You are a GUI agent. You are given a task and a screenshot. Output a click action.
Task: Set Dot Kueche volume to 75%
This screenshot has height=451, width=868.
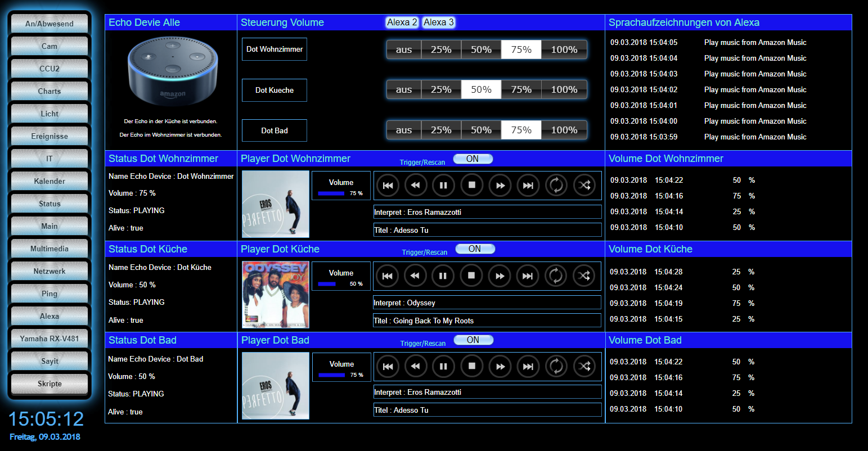[x=521, y=89]
